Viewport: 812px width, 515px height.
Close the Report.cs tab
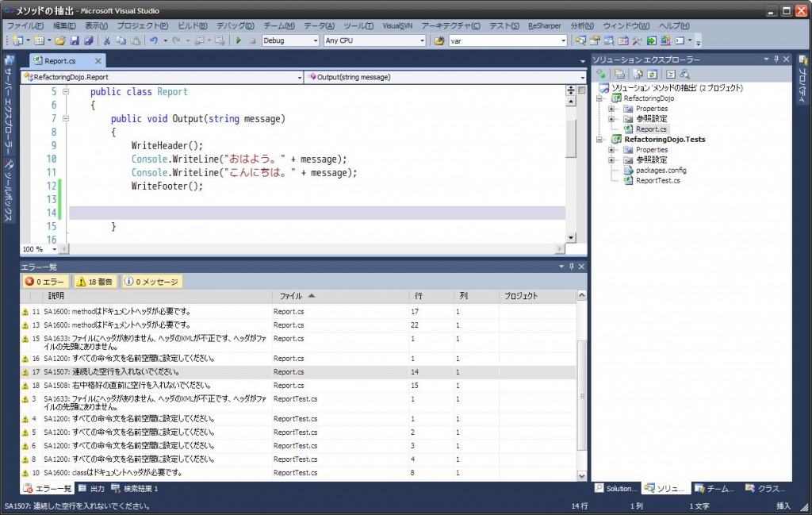[98, 61]
